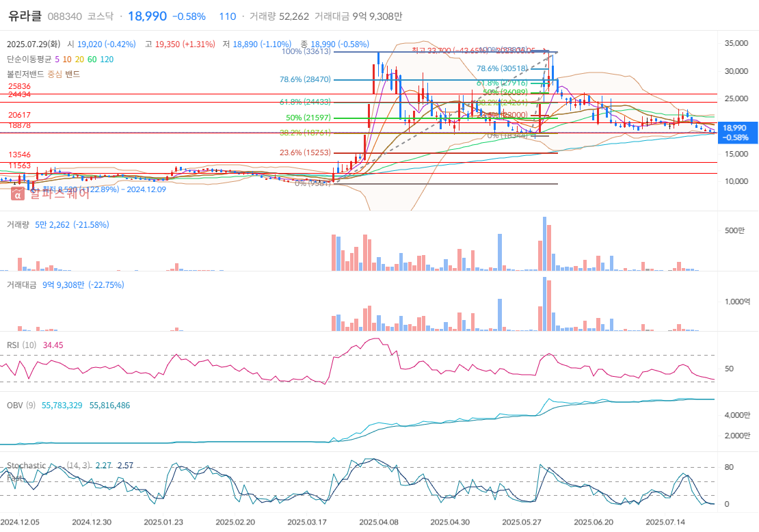
Task: Click the header price change amount 110
Action: [x=228, y=16]
